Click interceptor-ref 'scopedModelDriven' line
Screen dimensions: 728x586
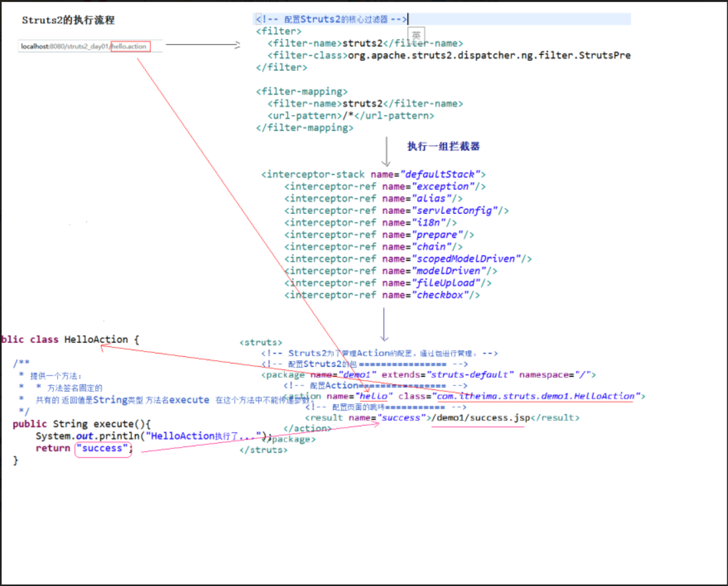[x=408, y=259]
